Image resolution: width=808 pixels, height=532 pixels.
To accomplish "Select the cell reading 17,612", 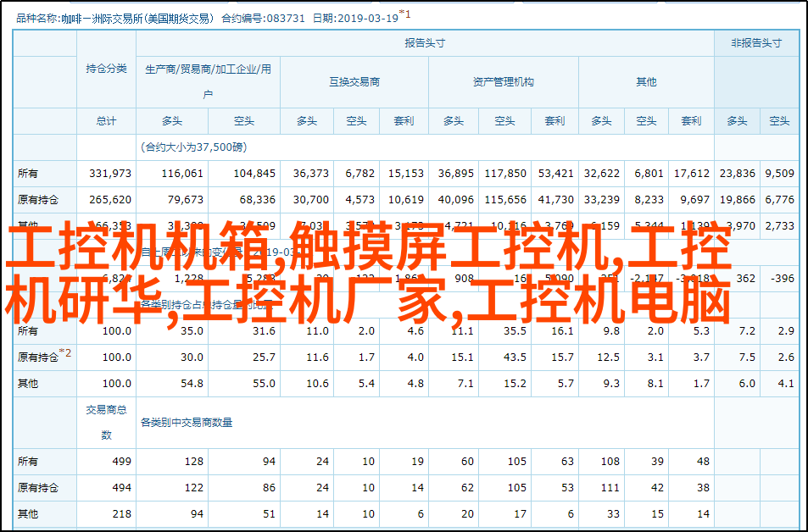I will (x=692, y=174).
